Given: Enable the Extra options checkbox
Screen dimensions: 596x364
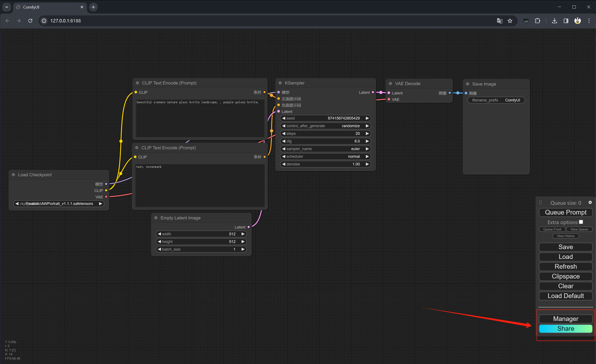Looking at the screenshot, I should pyautogui.click(x=581, y=222).
